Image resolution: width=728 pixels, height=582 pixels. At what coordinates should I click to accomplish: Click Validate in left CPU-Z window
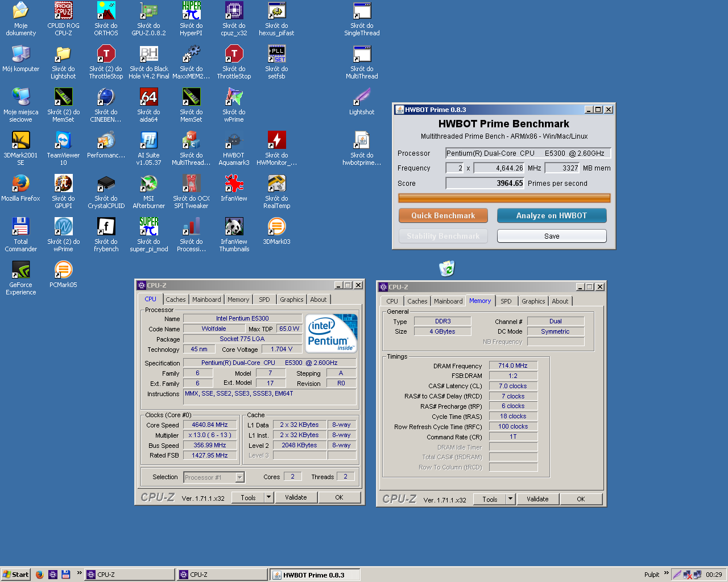[x=296, y=497]
